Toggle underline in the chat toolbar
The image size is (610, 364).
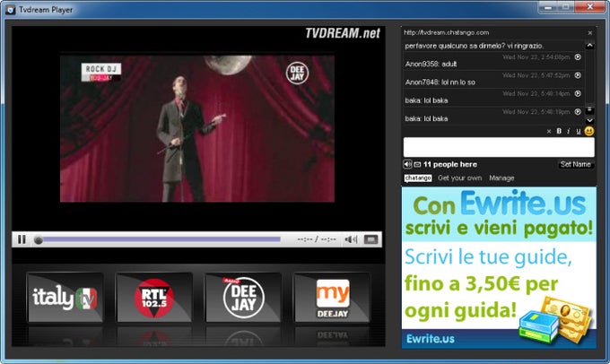coord(579,132)
